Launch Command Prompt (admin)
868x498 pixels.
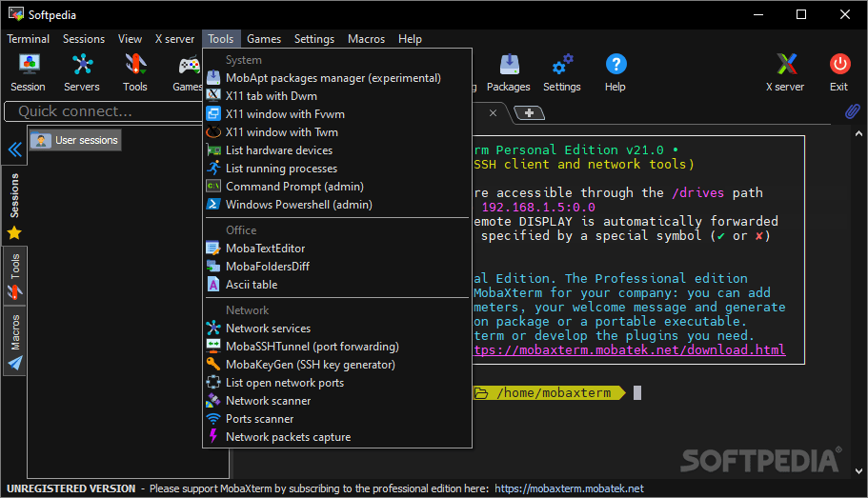[337, 187]
